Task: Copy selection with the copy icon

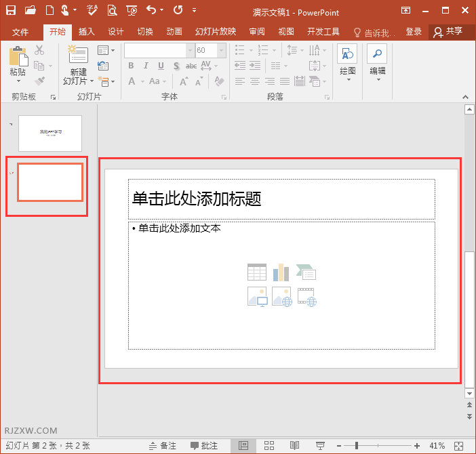Action: pyautogui.click(x=39, y=66)
